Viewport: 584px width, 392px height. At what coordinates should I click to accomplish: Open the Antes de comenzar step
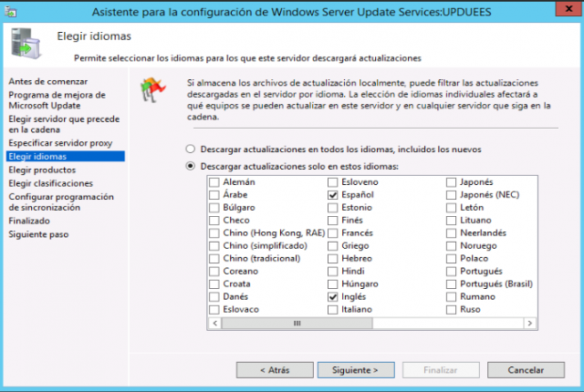point(48,81)
